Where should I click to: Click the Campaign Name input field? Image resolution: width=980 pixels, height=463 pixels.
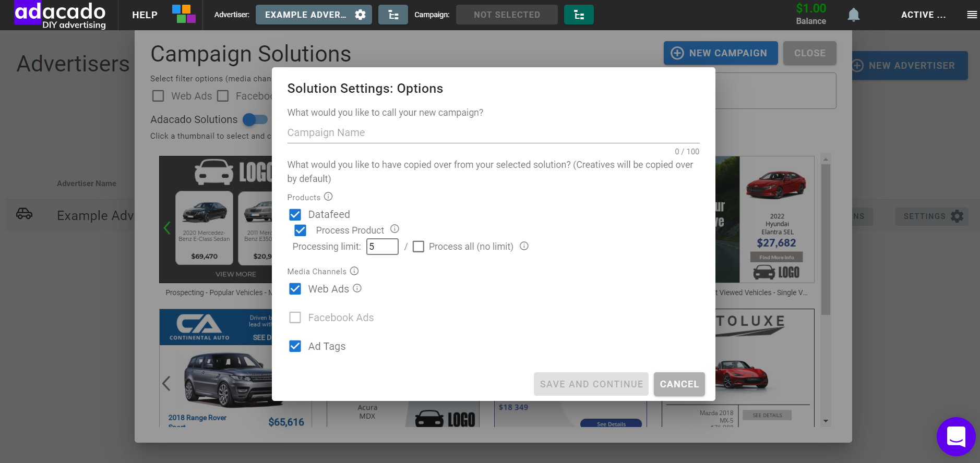click(x=493, y=133)
